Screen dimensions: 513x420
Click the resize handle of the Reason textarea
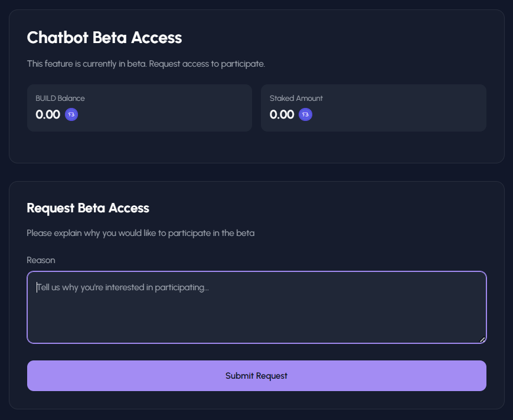pyautogui.click(x=482, y=339)
